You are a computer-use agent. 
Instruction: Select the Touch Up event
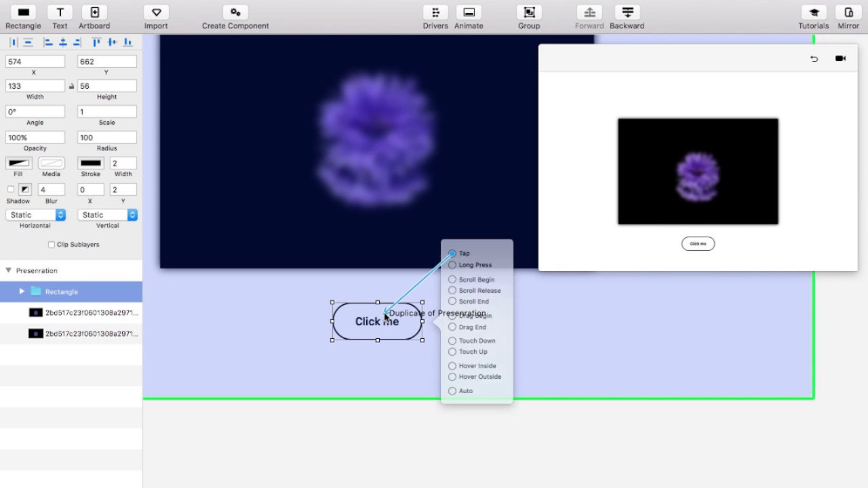tap(452, 352)
